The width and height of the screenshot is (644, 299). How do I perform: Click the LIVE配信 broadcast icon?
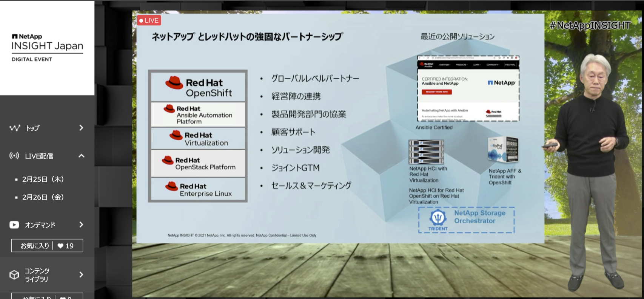pos(14,156)
